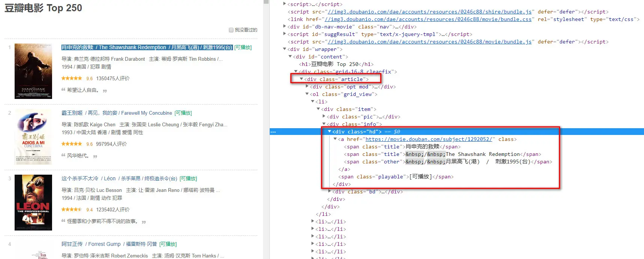
Task: Click the page's vertical scrollbar thumb
Action: pos(266,1)
